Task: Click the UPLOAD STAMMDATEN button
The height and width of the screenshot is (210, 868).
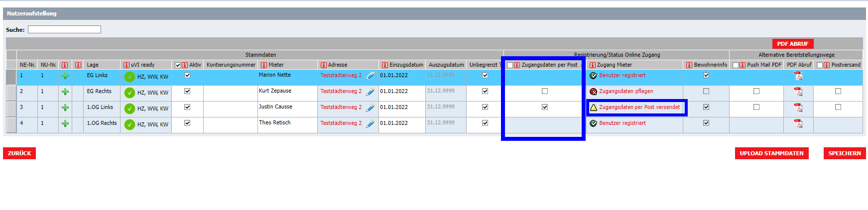Action: point(771,153)
